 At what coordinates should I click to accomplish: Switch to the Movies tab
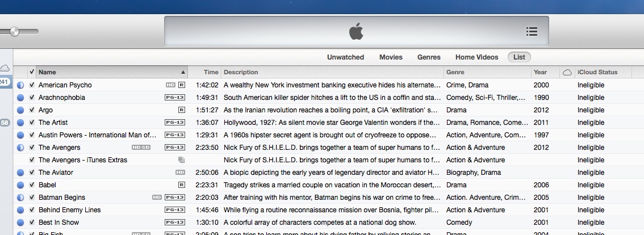(391, 57)
